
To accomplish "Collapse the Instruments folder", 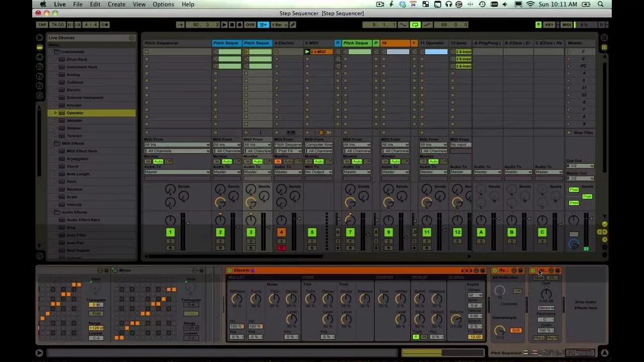I will tap(51, 52).
